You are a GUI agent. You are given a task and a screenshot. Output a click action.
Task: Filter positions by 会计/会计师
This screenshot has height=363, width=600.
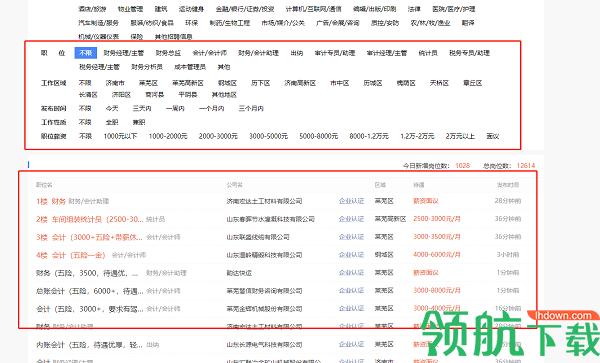pos(209,53)
